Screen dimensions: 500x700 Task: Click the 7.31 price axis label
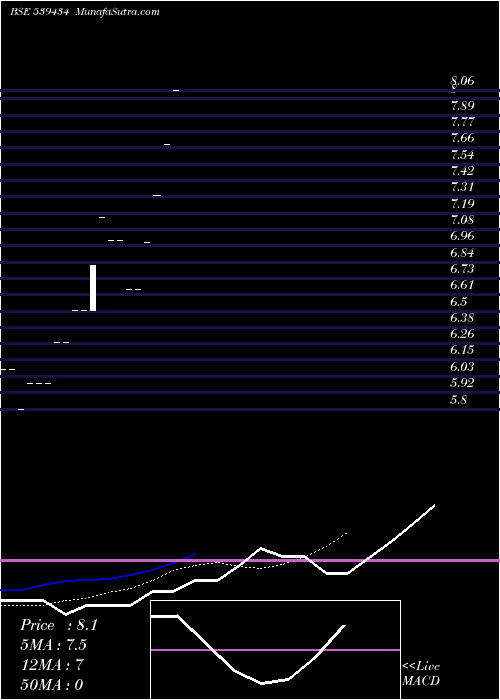462,188
